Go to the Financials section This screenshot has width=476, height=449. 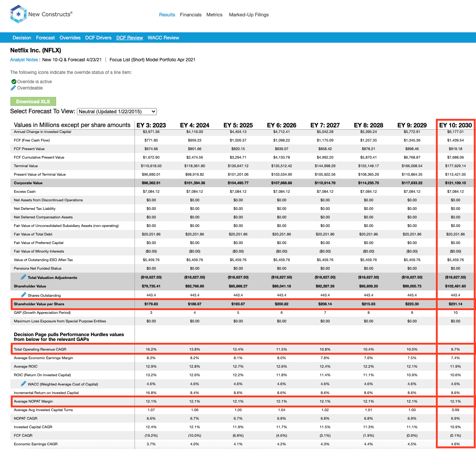[x=191, y=15]
